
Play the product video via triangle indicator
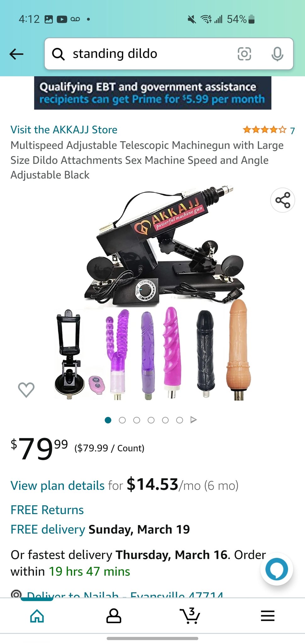tap(194, 420)
